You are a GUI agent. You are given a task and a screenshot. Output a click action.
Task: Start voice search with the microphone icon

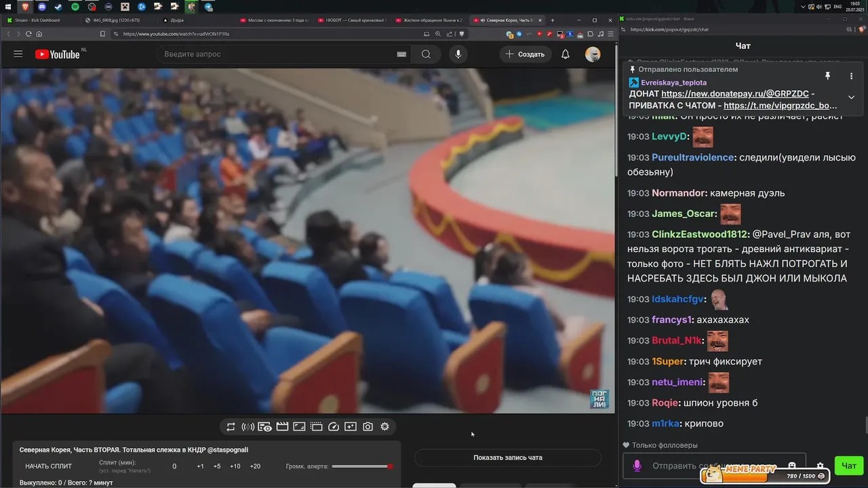458,54
